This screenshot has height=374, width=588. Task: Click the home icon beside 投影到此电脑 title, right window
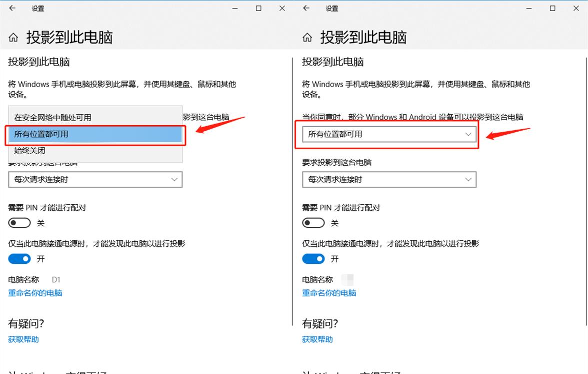pyautogui.click(x=307, y=37)
